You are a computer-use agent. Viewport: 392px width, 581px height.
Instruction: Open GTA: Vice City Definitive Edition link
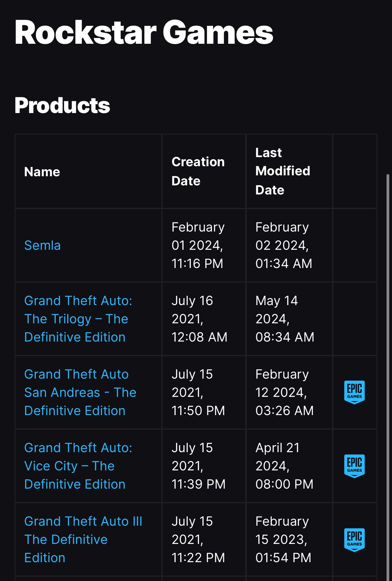click(78, 466)
